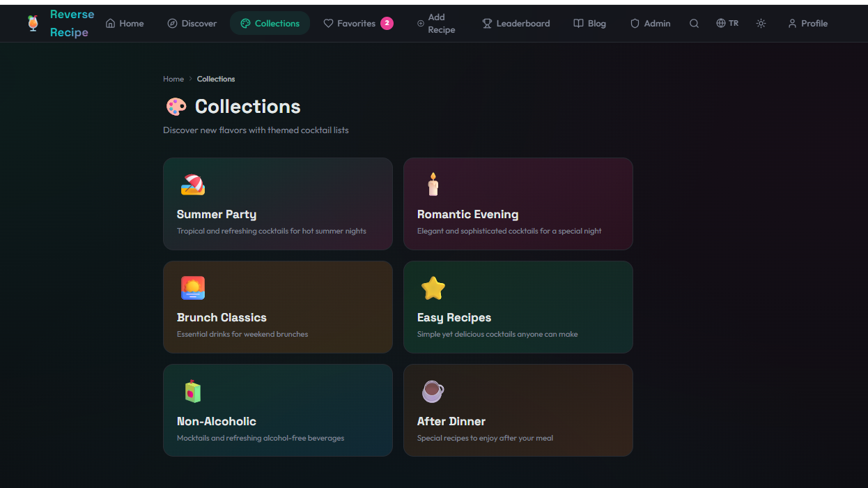The height and width of the screenshot is (488, 868).
Task: Click the star icon on Easy Recipes
Action: coord(433,287)
